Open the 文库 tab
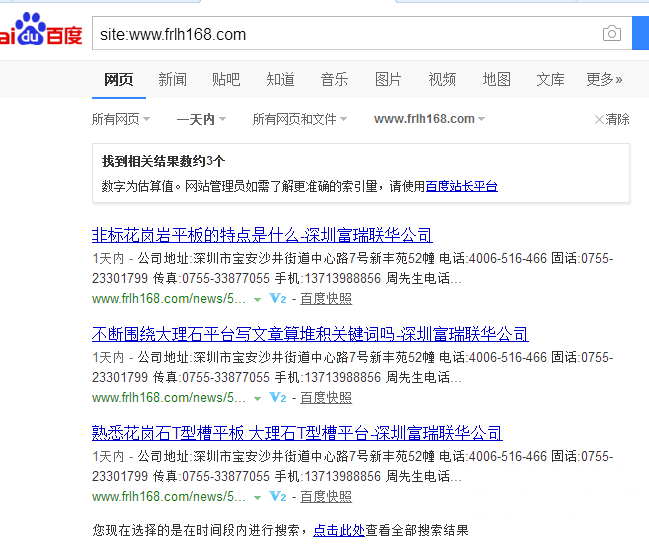 pos(550,79)
